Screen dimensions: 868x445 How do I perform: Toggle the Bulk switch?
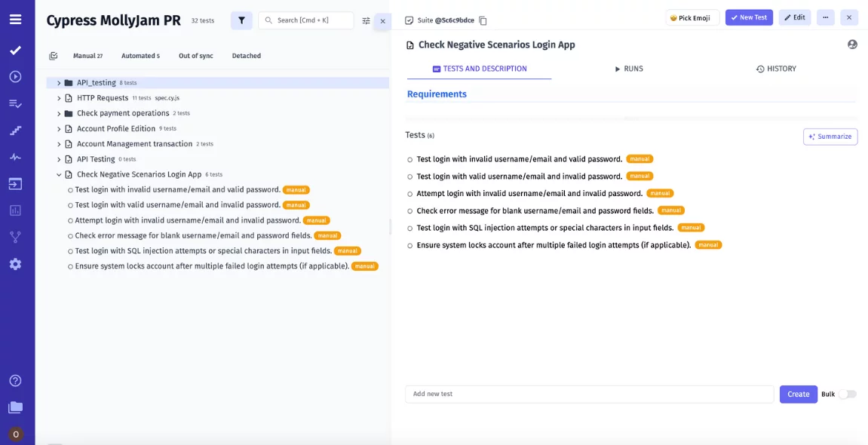tap(847, 394)
